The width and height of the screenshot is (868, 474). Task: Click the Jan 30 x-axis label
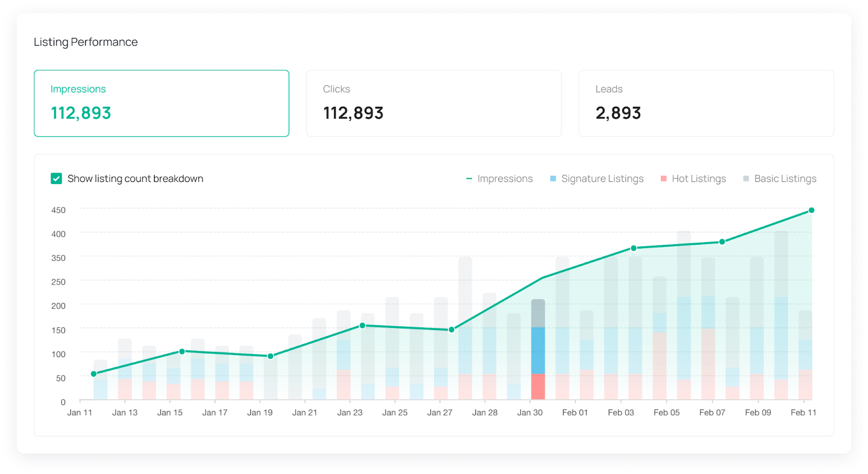click(530, 413)
